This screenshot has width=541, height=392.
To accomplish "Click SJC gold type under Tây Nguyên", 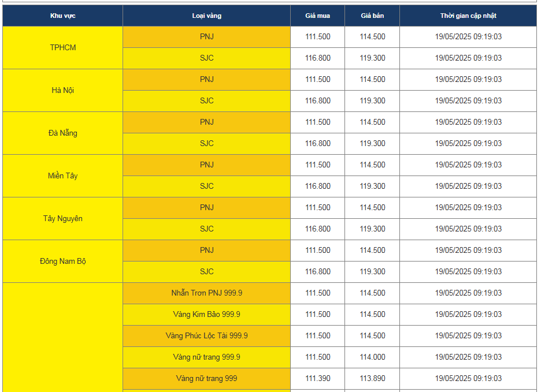I will tap(206, 229).
